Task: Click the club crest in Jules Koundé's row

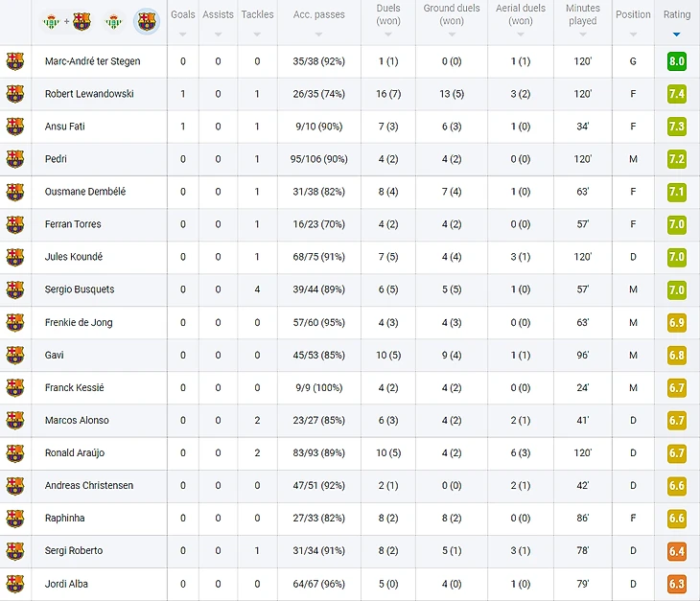Action: pos(14,257)
